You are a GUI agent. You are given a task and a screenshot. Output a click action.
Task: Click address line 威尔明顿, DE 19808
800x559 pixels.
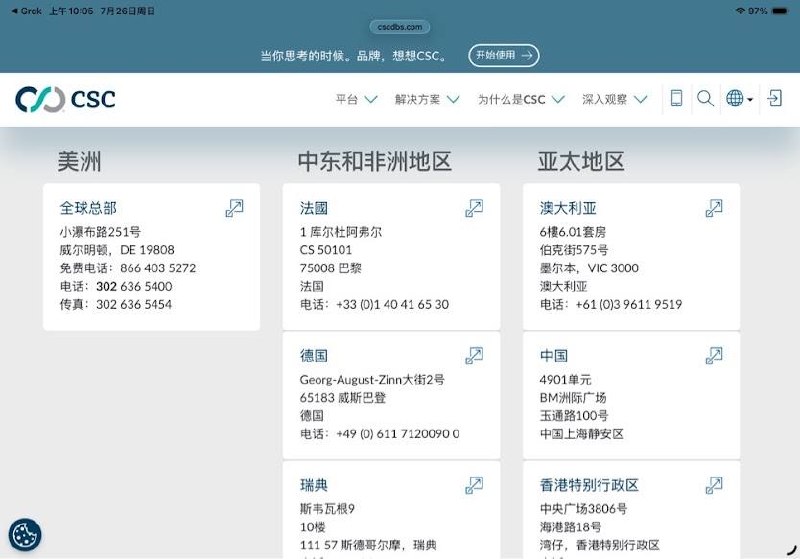[x=117, y=250]
